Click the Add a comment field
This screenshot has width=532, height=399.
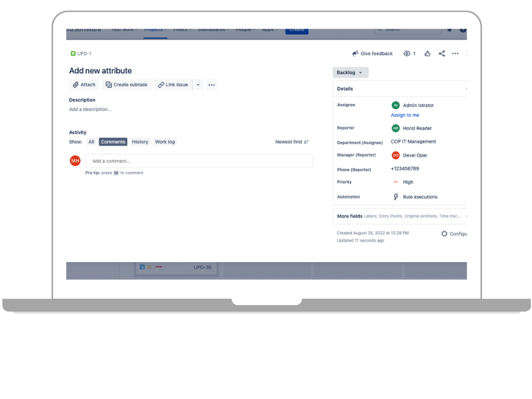[x=199, y=161]
